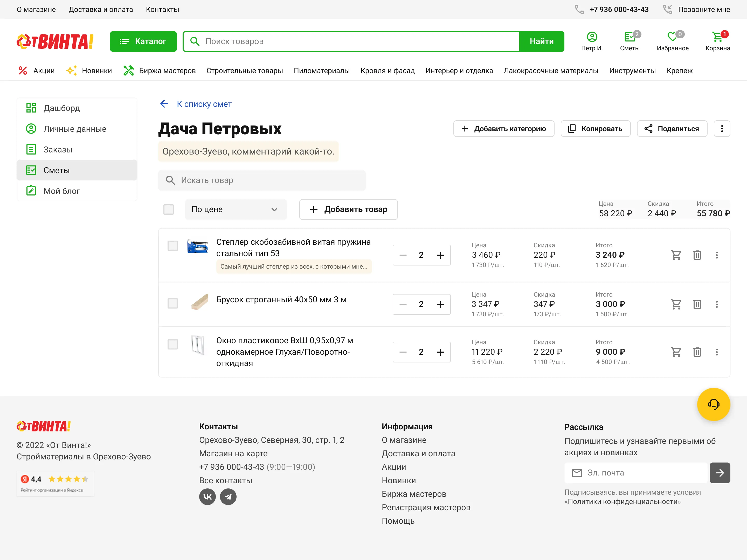Check the checkbox next to the stapler item
This screenshot has width=747, height=560.
(172, 246)
